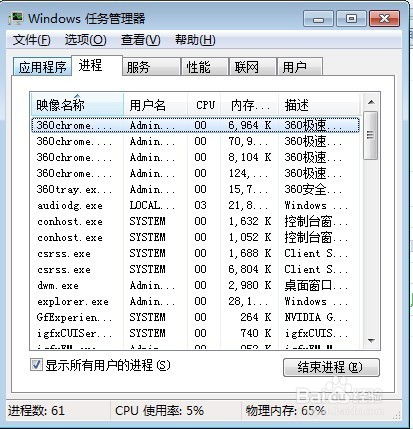Switch to the 用户 tab

(x=300, y=67)
